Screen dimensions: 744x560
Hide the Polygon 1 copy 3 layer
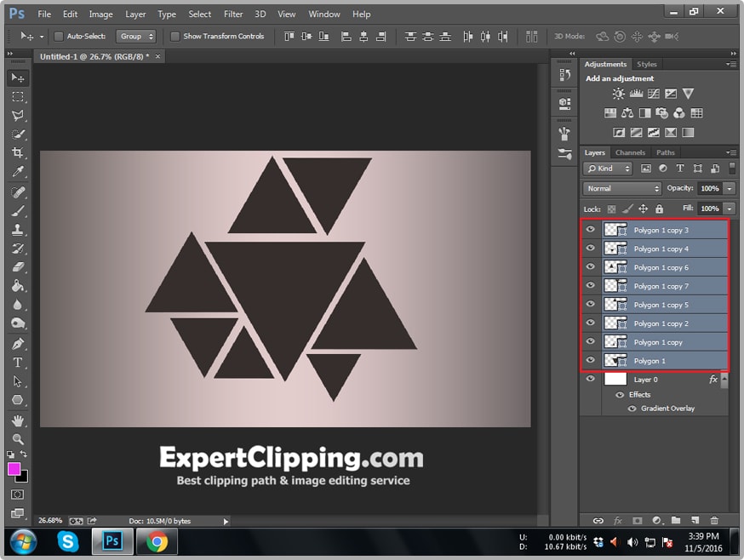pos(590,230)
